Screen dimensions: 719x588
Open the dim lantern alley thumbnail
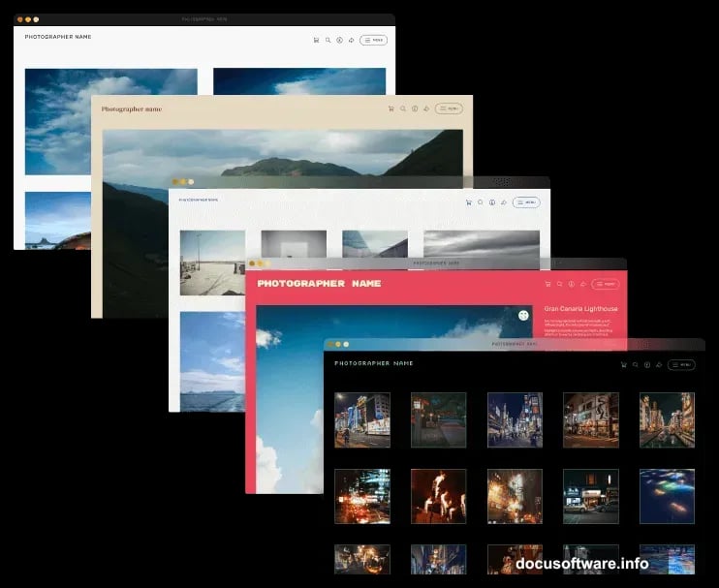click(x=438, y=419)
